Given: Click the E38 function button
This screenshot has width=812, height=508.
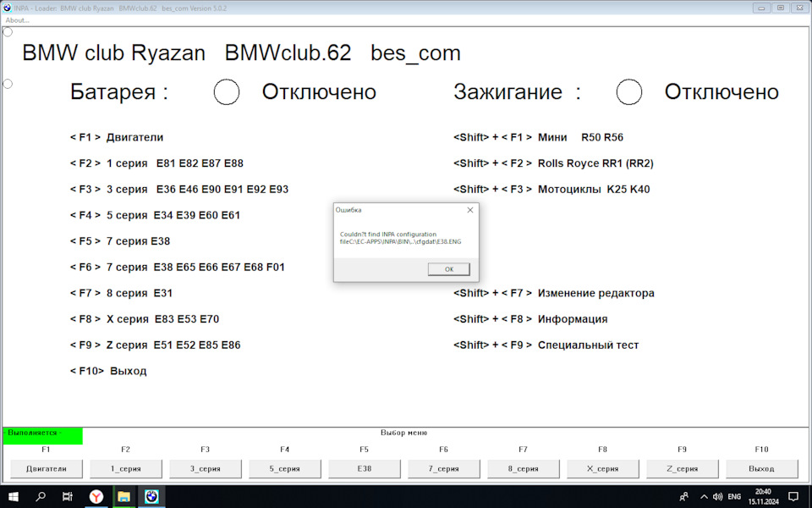Looking at the screenshot, I should point(364,468).
